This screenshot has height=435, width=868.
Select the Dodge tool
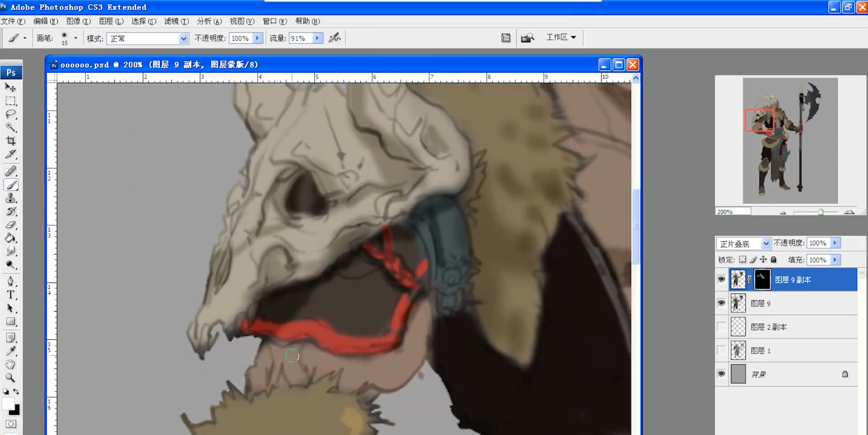[10, 265]
